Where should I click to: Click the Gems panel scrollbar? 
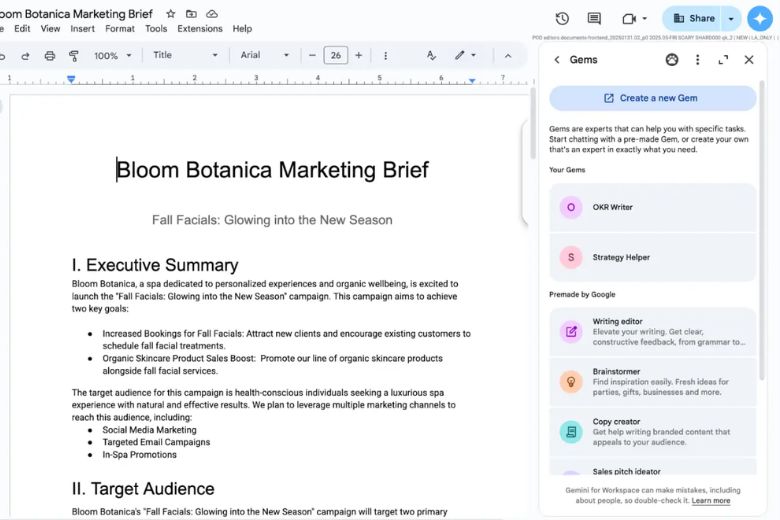click(762, 229)
